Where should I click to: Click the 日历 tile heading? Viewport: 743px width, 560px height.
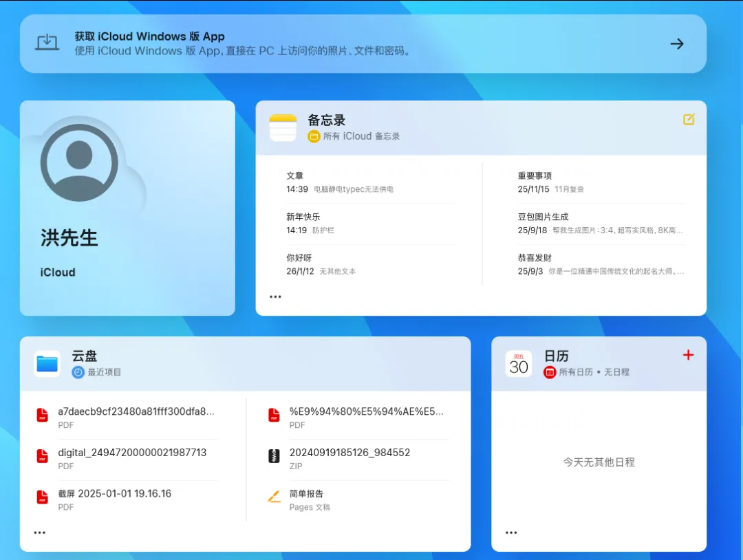pos(557,356)
